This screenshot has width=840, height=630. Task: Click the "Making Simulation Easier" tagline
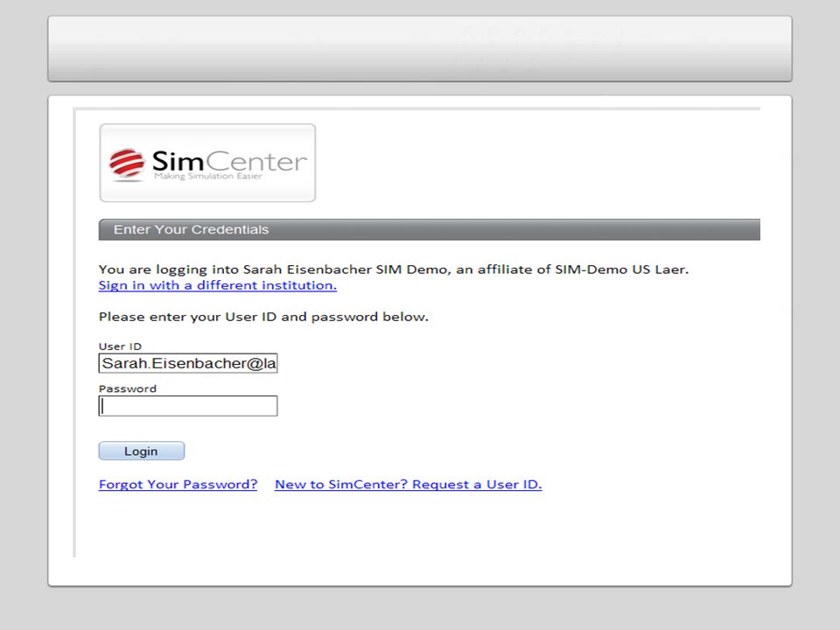208,176
